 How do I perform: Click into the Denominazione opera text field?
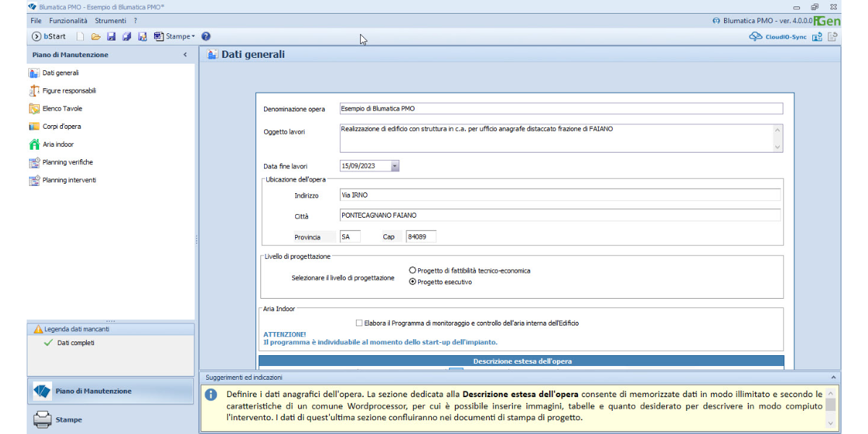click(561, 109)
